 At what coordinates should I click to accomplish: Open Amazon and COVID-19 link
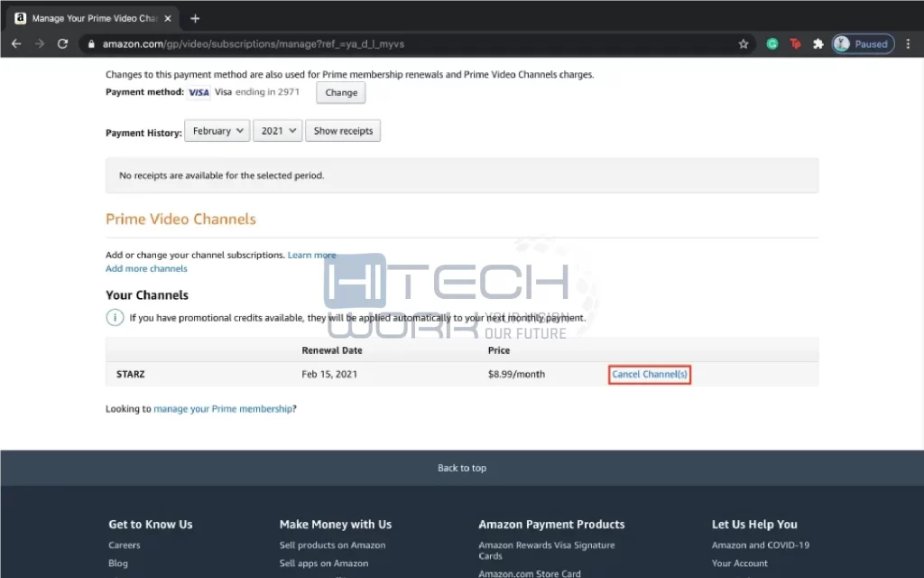coord(760,545)
